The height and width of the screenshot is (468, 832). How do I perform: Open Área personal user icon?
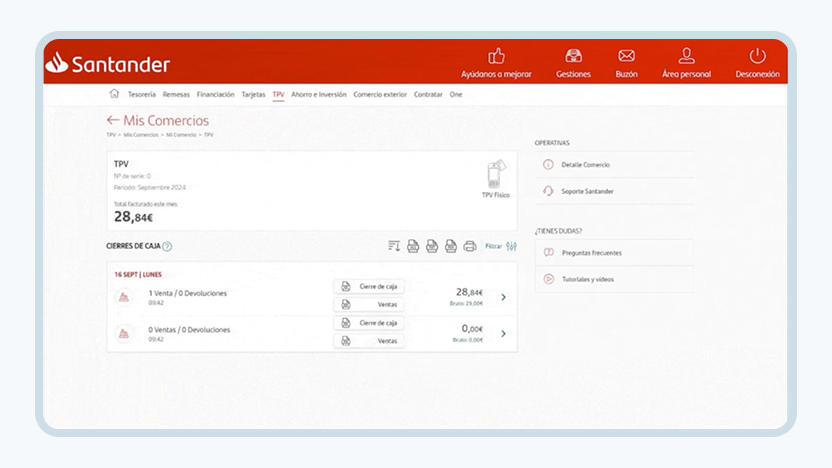(686, 56)
